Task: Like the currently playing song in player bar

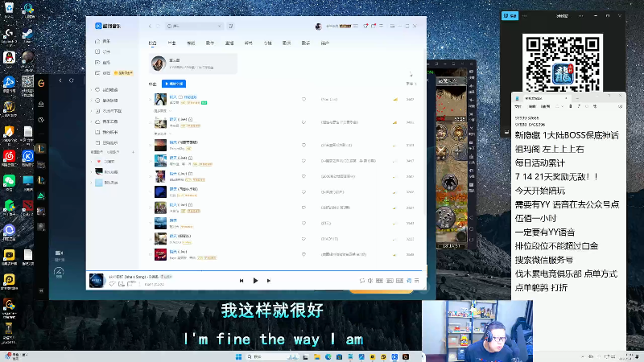Action: [x=112, y=284]
